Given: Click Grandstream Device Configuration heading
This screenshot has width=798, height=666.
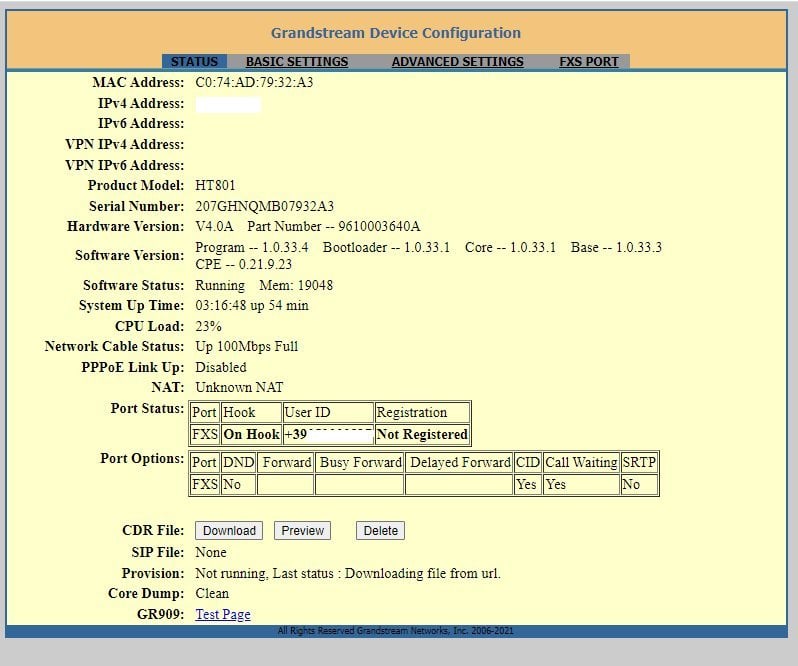Looking at the screenshot, I should (395, 33).
